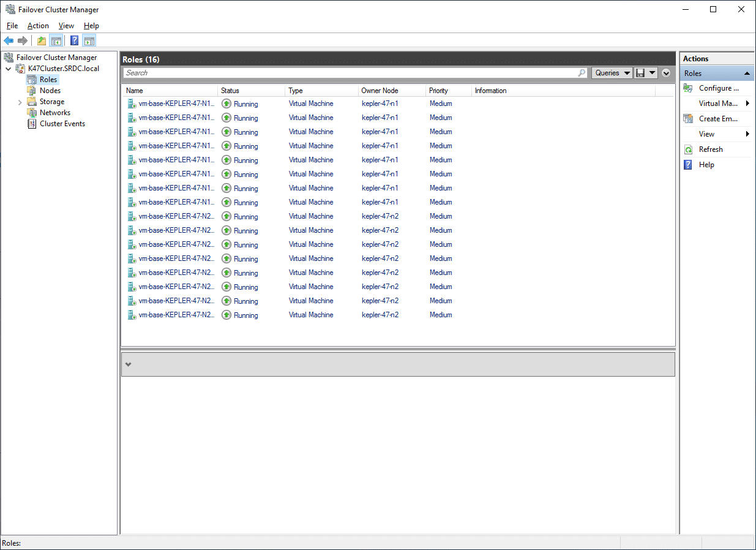Click the magnifier icon in the search box
The height and width of the screenshot is (550, 756).
[x=582, y=73]
